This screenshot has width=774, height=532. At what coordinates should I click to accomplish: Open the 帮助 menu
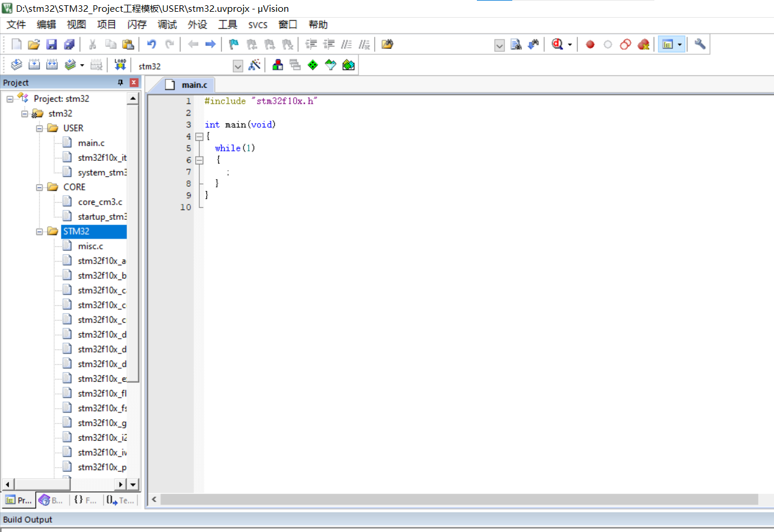[x=318, y=25]
